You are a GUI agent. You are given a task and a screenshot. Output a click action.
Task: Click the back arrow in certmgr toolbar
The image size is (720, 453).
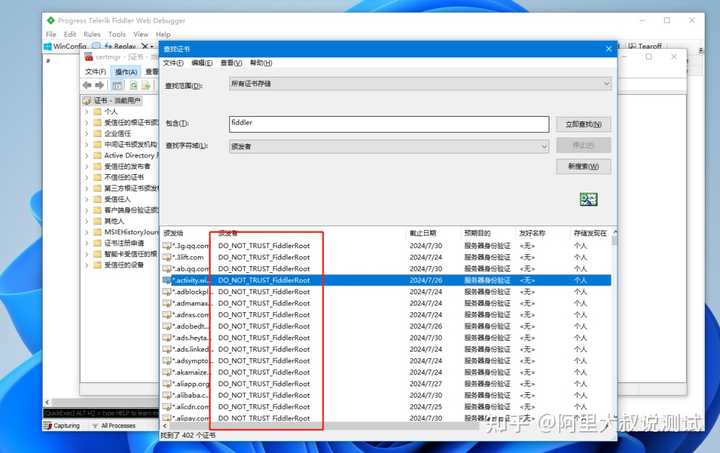(x=87, y=85)
